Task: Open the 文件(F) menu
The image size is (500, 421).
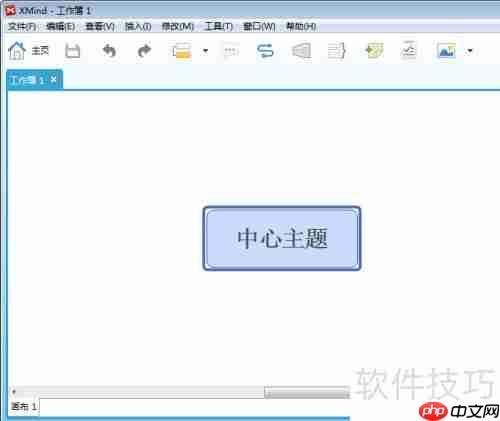Action: [22, 26]
